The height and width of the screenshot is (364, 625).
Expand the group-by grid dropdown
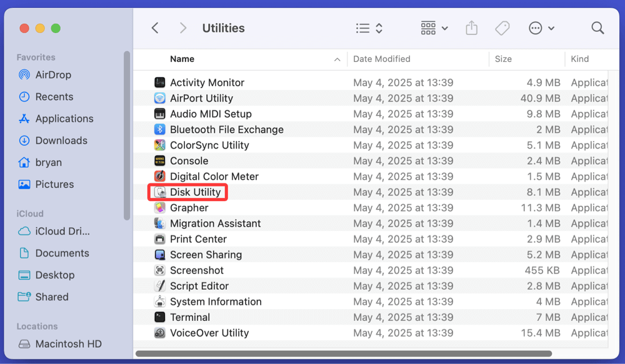coord(434,28)
